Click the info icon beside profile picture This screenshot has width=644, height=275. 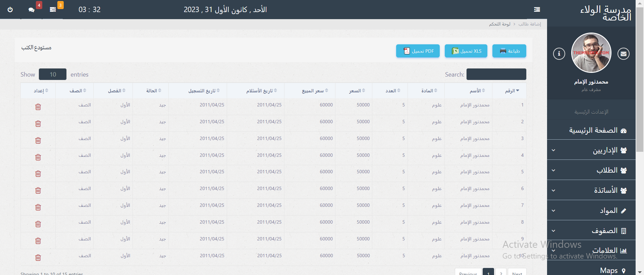tap(559, 54)
